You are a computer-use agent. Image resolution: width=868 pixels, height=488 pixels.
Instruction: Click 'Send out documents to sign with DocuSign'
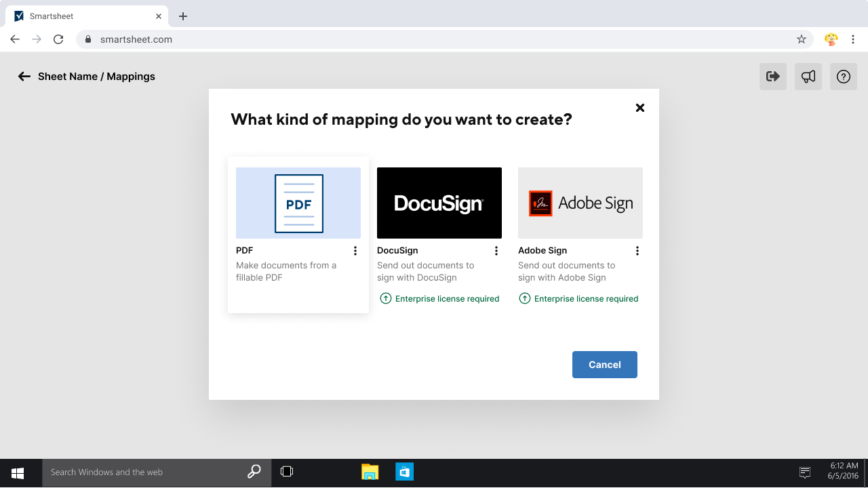pyautogui.click(x=426, y=272)
